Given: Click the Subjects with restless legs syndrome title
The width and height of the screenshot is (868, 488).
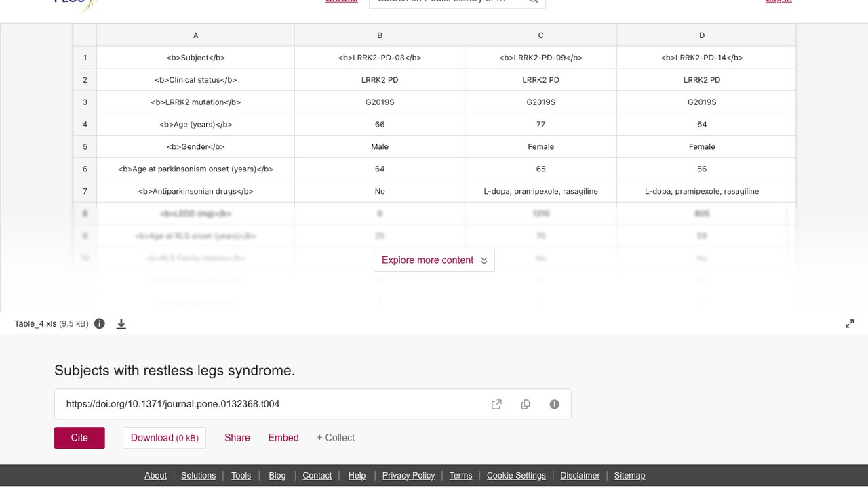Looking at the screenshot, I should coord(174,371).
